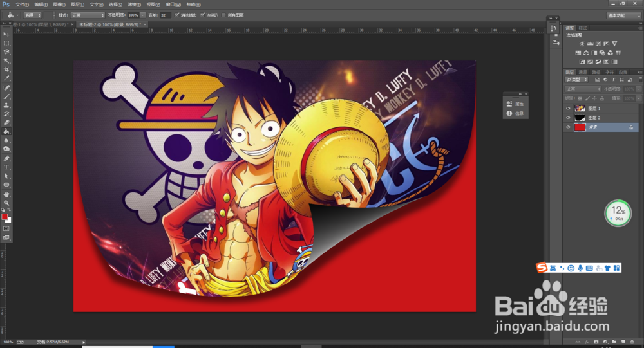Open the 图像 menu

click(59, 5)
